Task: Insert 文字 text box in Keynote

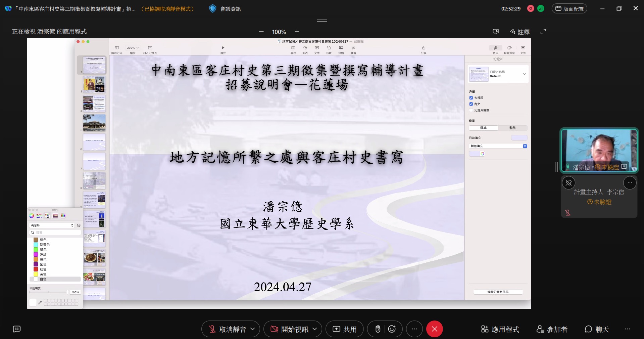Action: (317, 50)
